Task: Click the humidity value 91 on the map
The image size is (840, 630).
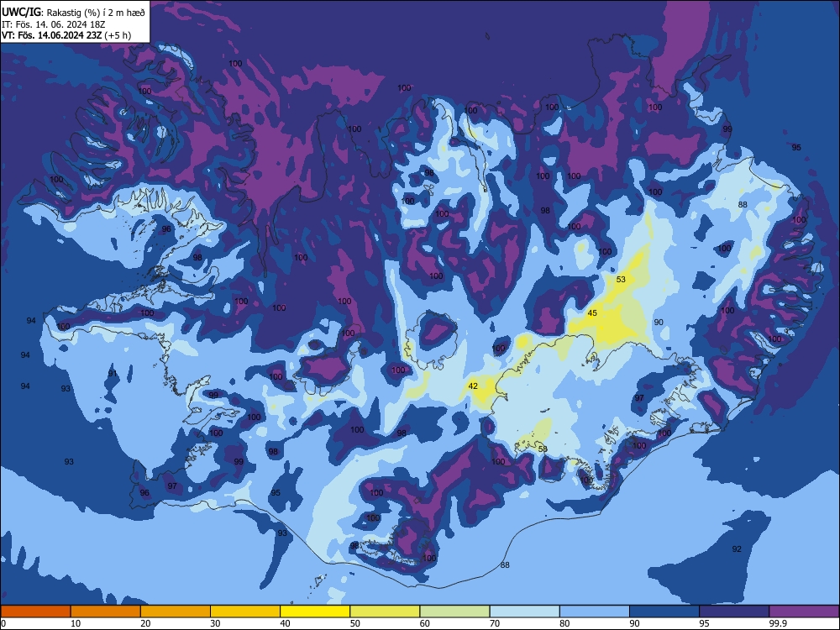Action: point(113,374)
